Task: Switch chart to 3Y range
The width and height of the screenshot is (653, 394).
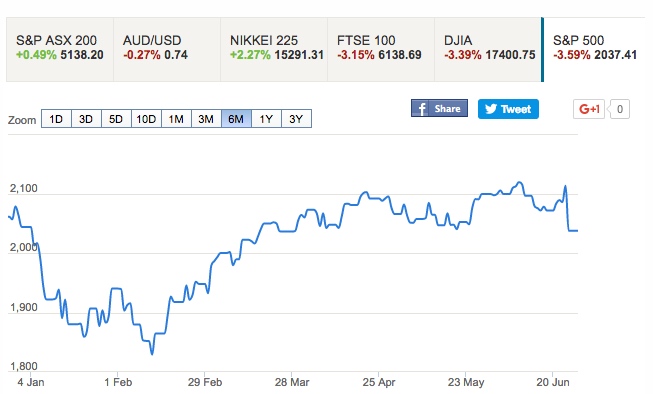Action: pyautogui.click(x=296, y=119)
